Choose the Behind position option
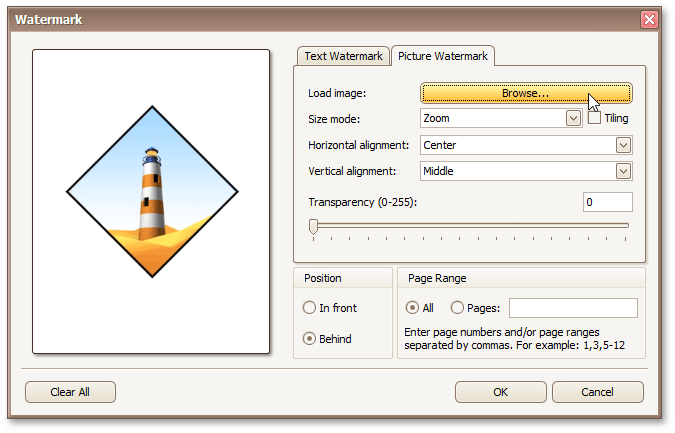 (310, 339)
